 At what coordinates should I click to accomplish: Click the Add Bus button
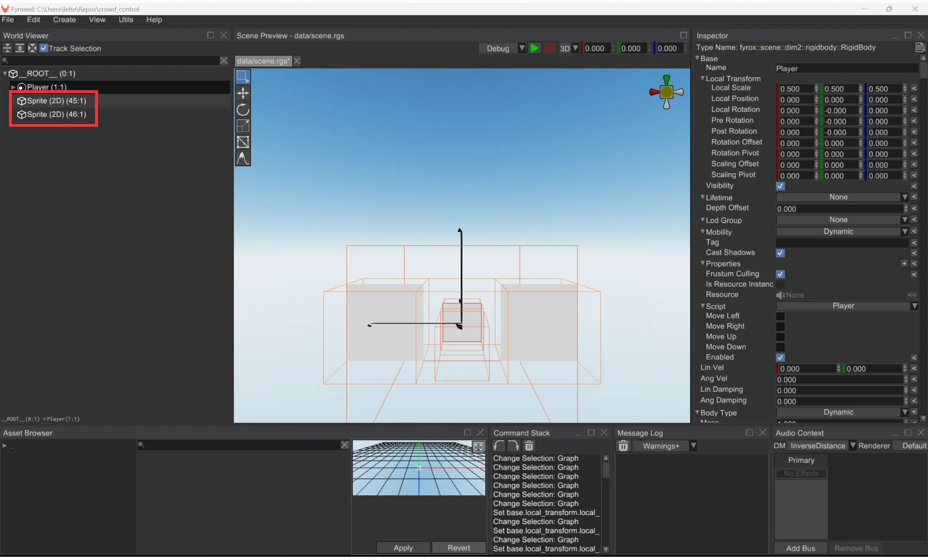point(800,548)
